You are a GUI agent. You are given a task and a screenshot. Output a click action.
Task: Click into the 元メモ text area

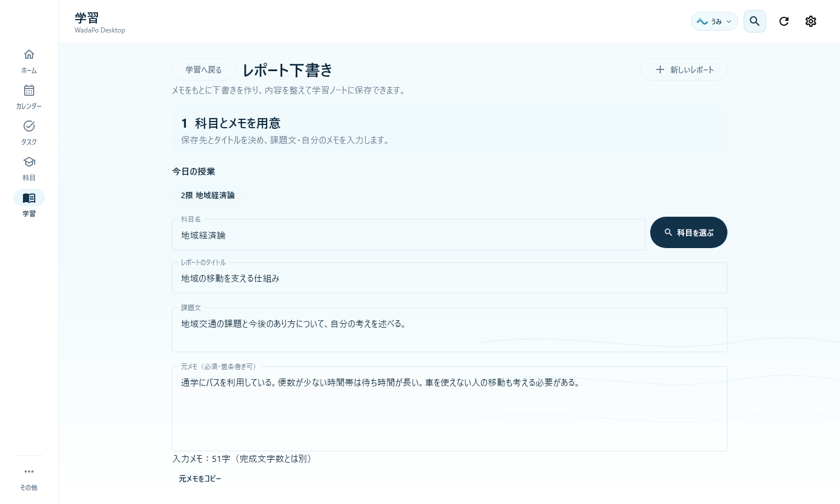click(x=450, y=409)
